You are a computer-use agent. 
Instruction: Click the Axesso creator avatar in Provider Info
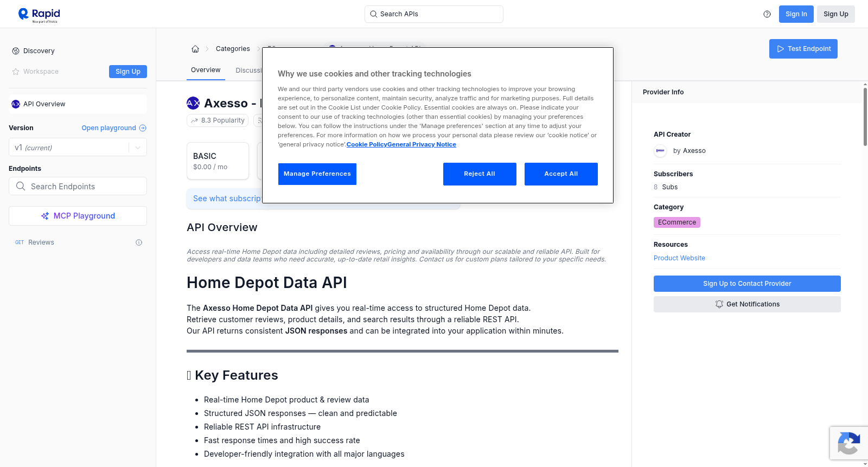(660, 151)
